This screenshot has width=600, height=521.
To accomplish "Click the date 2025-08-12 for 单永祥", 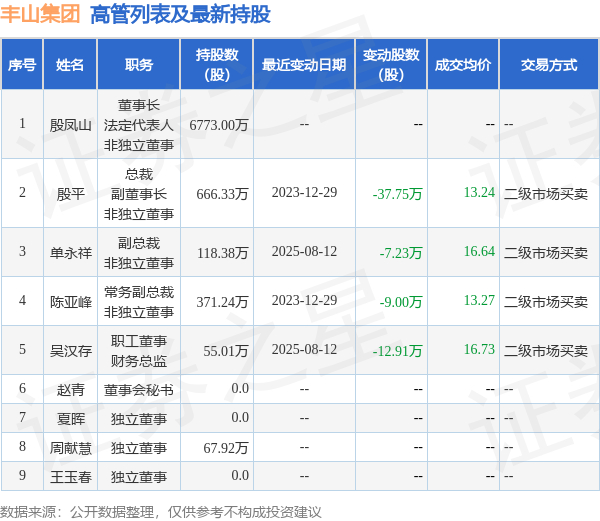I will pyautogui.click(x=304, y=251).
